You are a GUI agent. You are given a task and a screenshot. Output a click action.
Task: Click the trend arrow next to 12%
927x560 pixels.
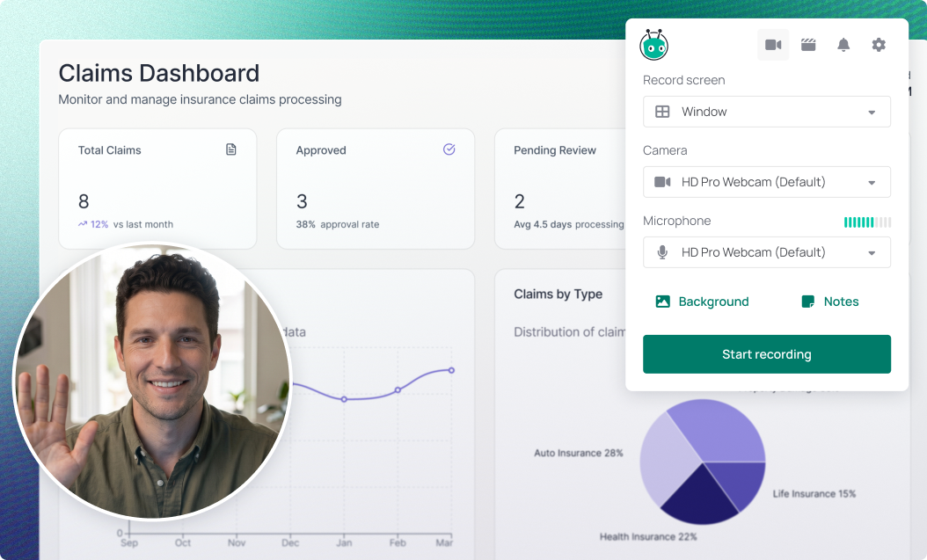(83, 224)
